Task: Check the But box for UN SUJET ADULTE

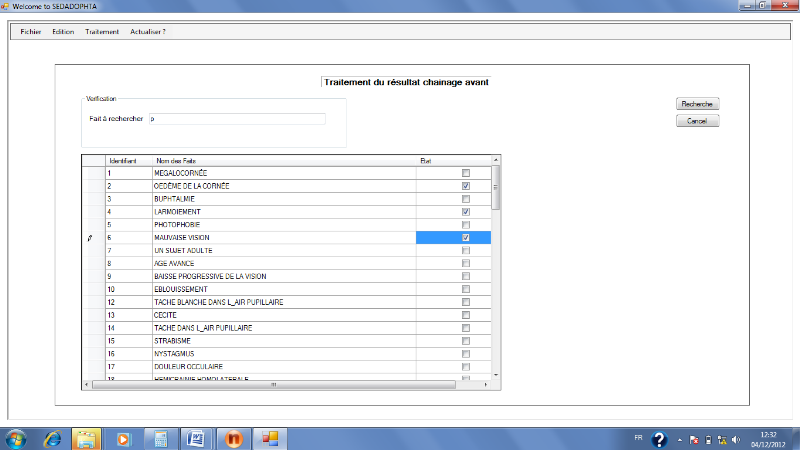Action: click(466, 251)
